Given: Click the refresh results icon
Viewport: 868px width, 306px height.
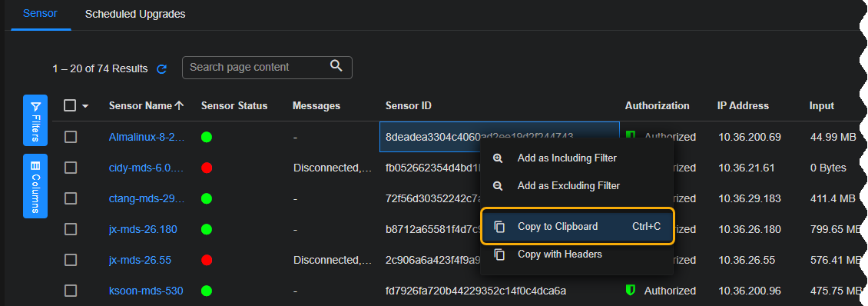Looking at the screenshot, I should point(161,68).
